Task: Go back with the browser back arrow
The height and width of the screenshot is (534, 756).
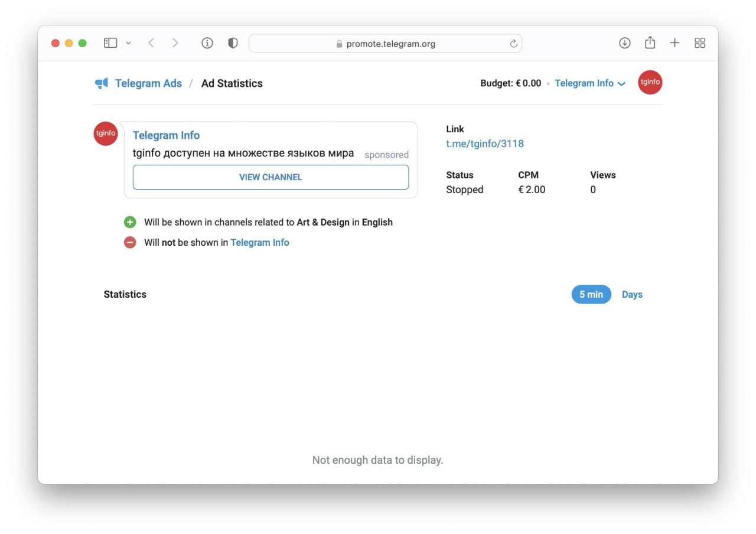Action: (x=151, y=43)
